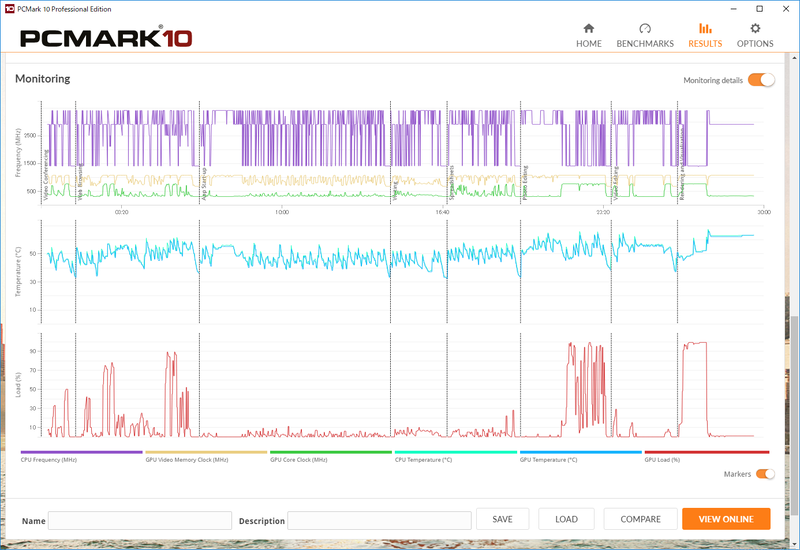Click the Writing marker label
This screenshot has width=800, height=550.
(x=395, y=192)
